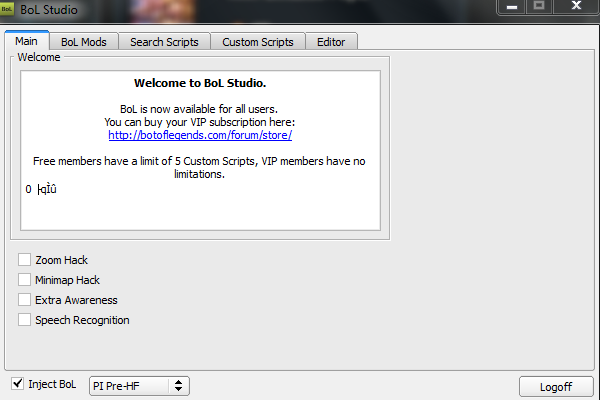Close the BoL Studio window
Screen dimensions: 600x400
[576, 6]
